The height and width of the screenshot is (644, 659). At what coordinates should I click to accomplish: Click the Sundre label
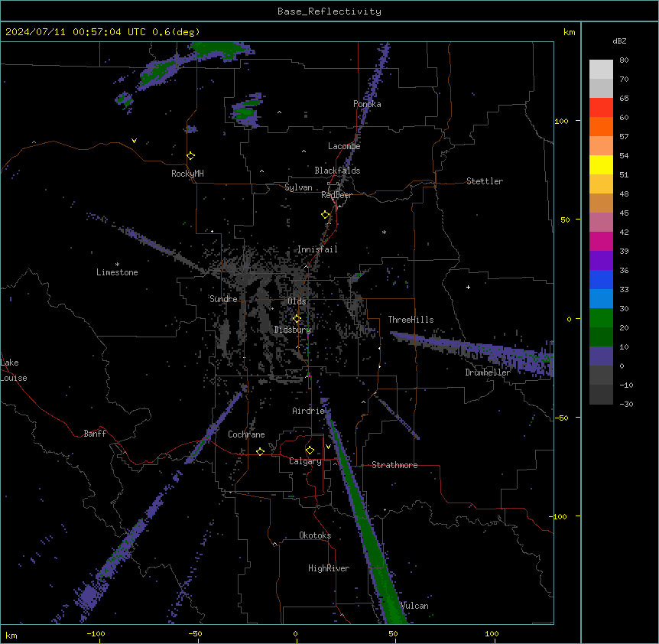tap(223, 299)
